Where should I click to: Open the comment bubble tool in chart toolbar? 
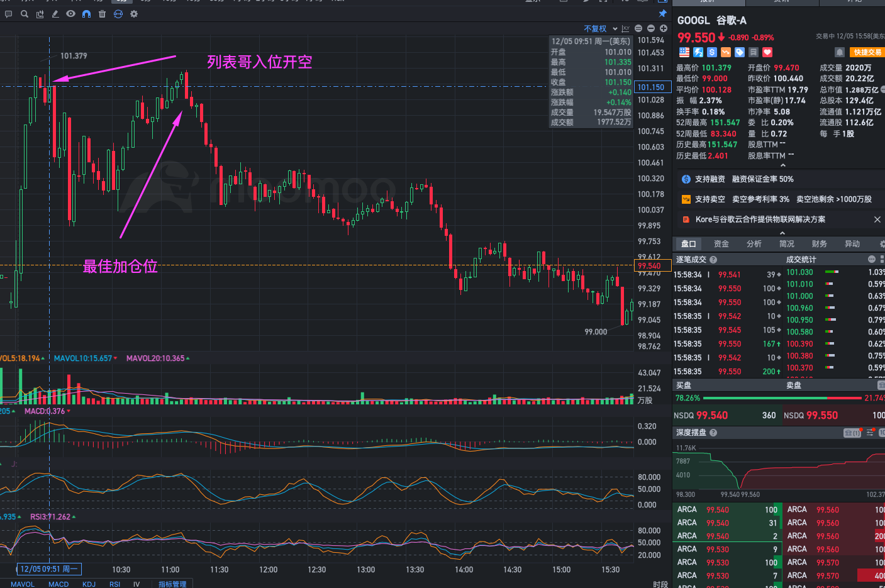(x=9, y=14)
